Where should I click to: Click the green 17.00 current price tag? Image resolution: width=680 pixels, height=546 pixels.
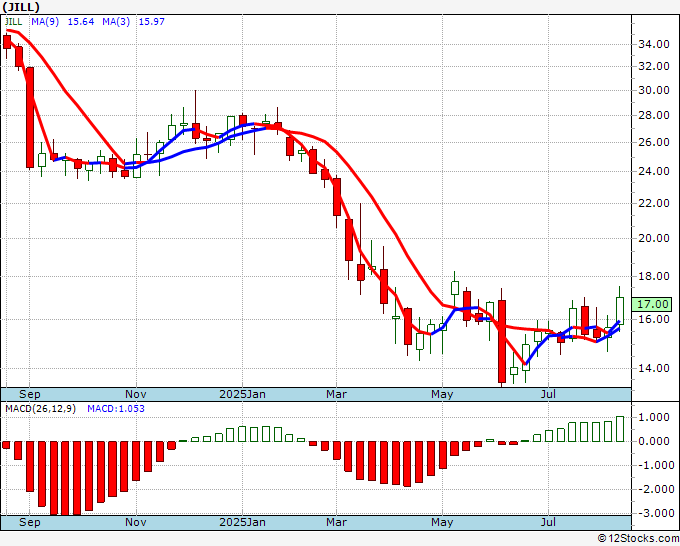[652, 304]
